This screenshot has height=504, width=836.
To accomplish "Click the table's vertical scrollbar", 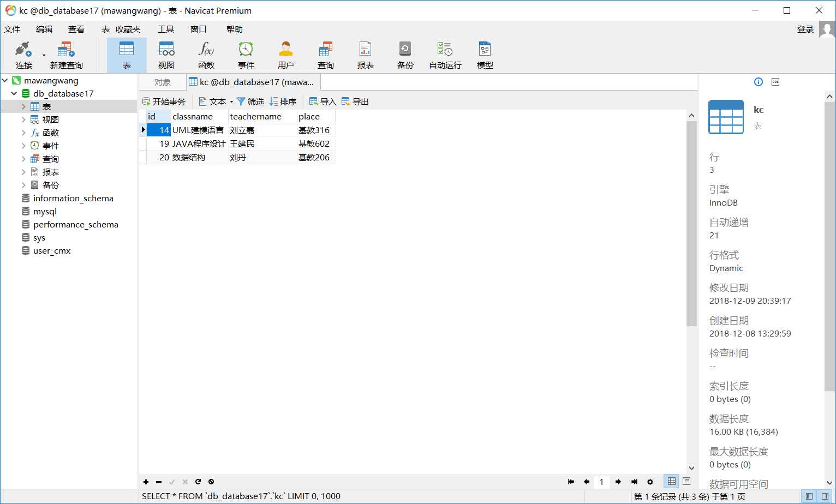I will [691, 223].
